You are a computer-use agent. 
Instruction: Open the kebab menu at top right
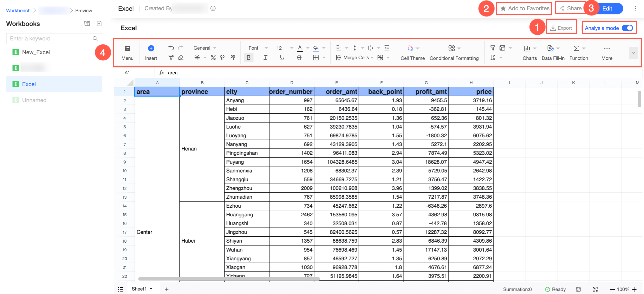[635, 8]
